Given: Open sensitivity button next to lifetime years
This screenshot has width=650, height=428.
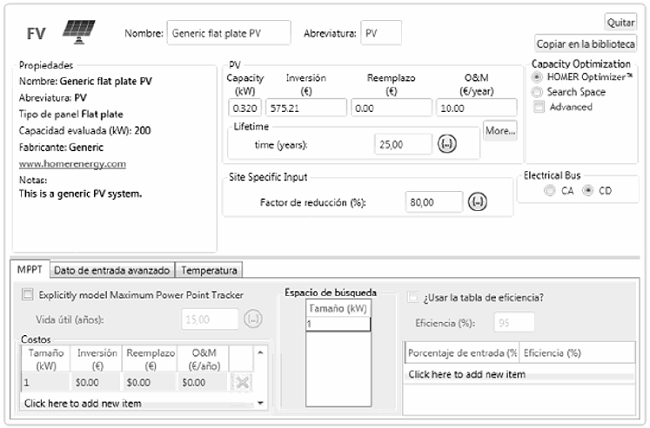Looking at the screenshot, I should tap(447, 144).
